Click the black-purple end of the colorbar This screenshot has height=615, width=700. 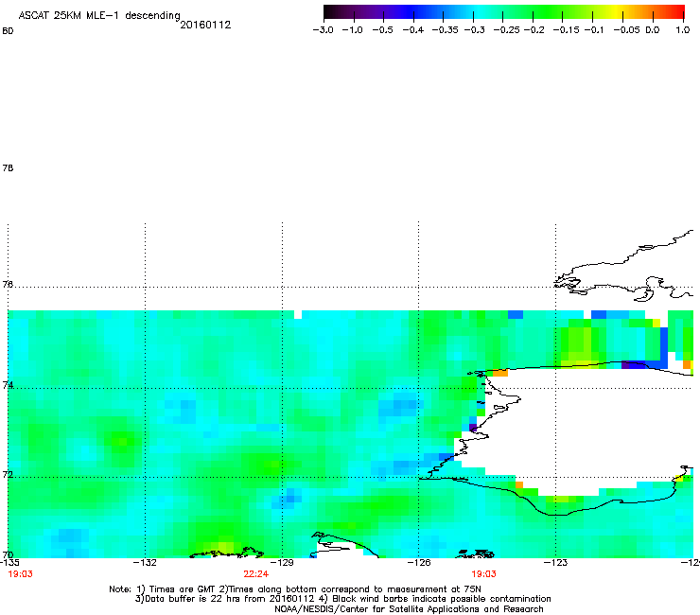[333, 11]
